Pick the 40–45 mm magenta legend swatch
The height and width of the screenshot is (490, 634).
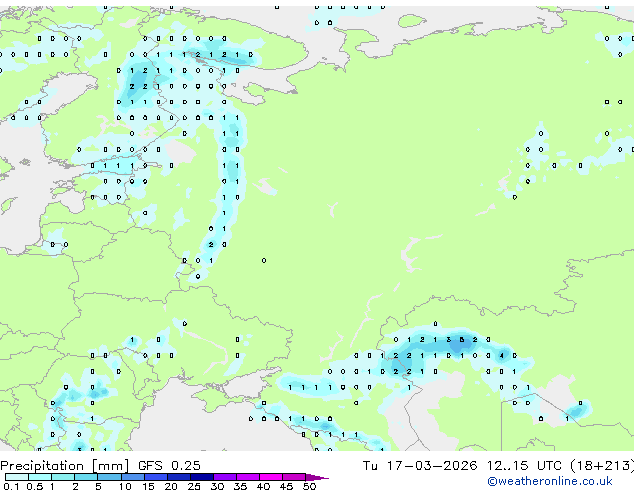click(271, 477)
